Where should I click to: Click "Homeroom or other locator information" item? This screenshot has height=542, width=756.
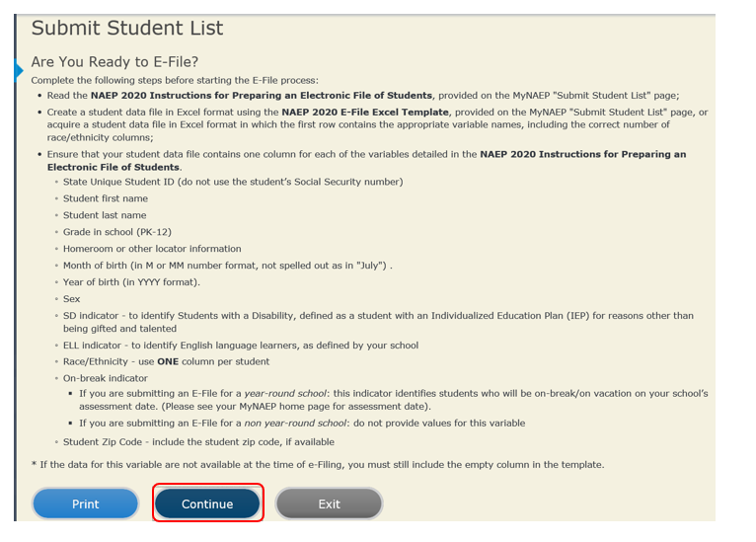152,249
